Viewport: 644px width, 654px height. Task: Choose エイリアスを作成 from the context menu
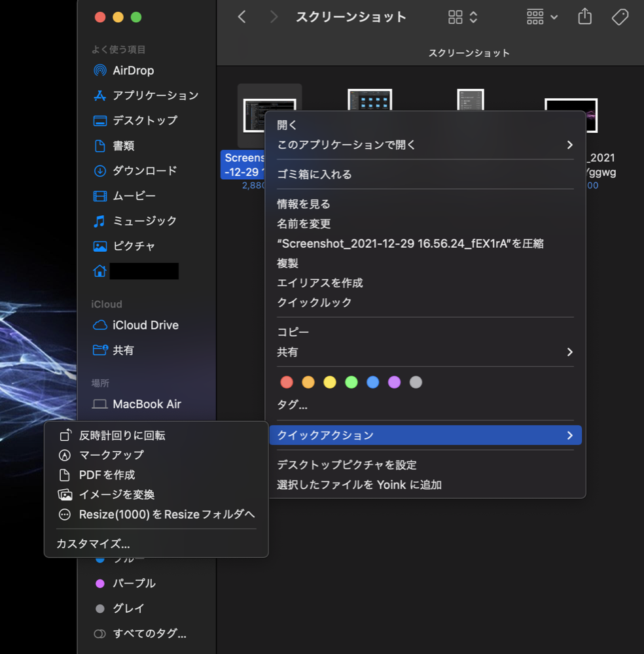(425, 283)
